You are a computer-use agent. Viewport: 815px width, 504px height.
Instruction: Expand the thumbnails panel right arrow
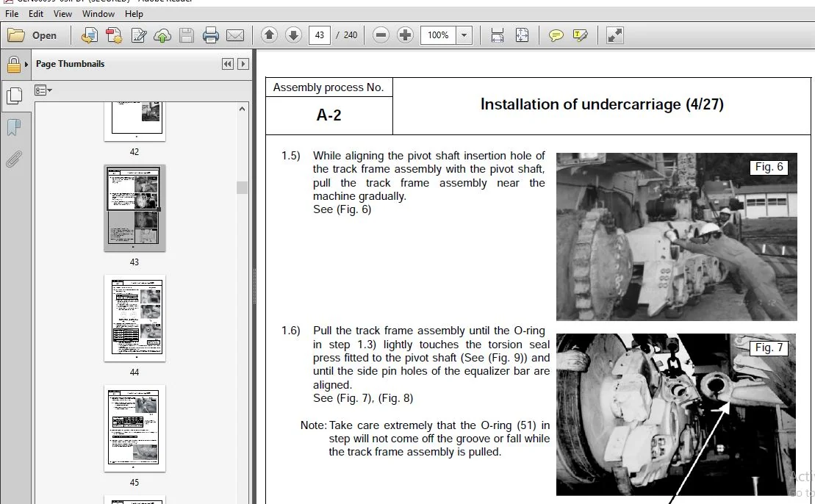click(x=243, y=64)
